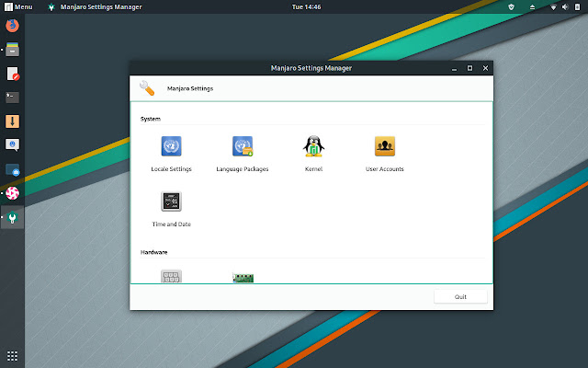
Task: Open Manjaro Settings Manager app menu in top bar
Action: pos(96,6)
